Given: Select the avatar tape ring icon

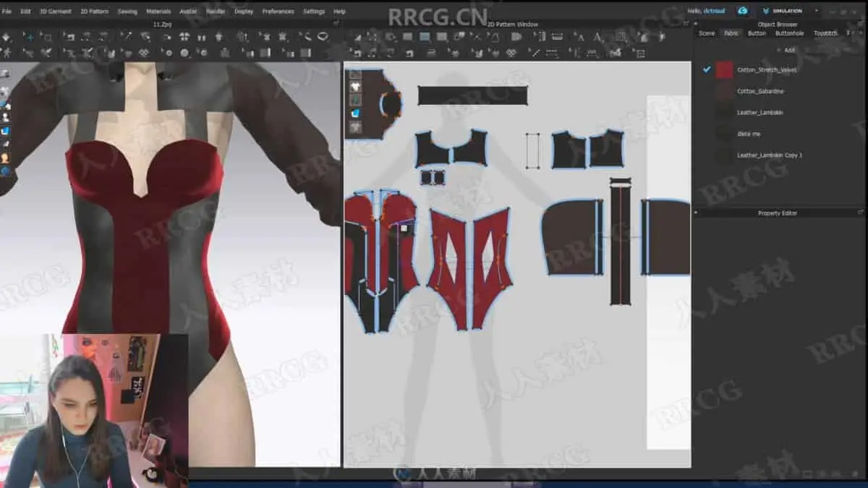Looking at the screenshot, I should (x=323, y=37).
